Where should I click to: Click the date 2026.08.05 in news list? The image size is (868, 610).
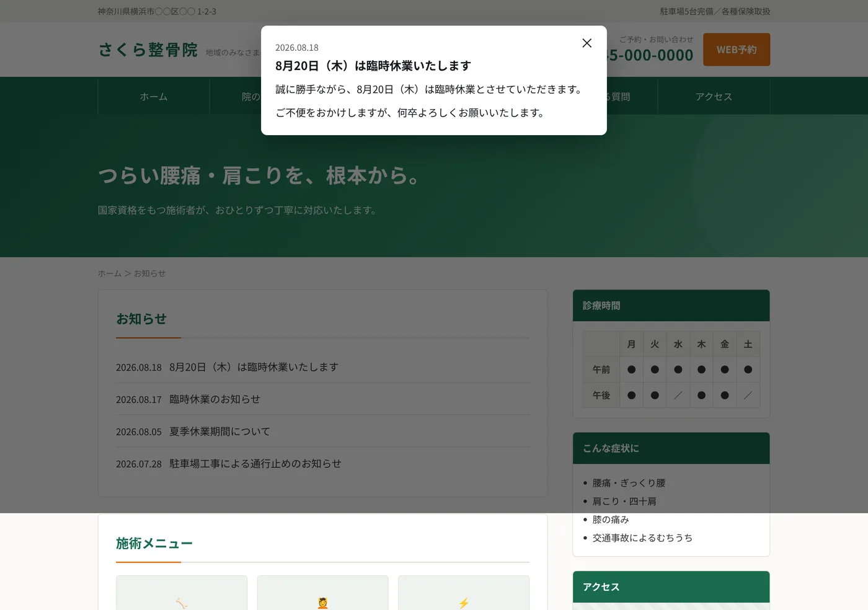click(x=139, y=432)
